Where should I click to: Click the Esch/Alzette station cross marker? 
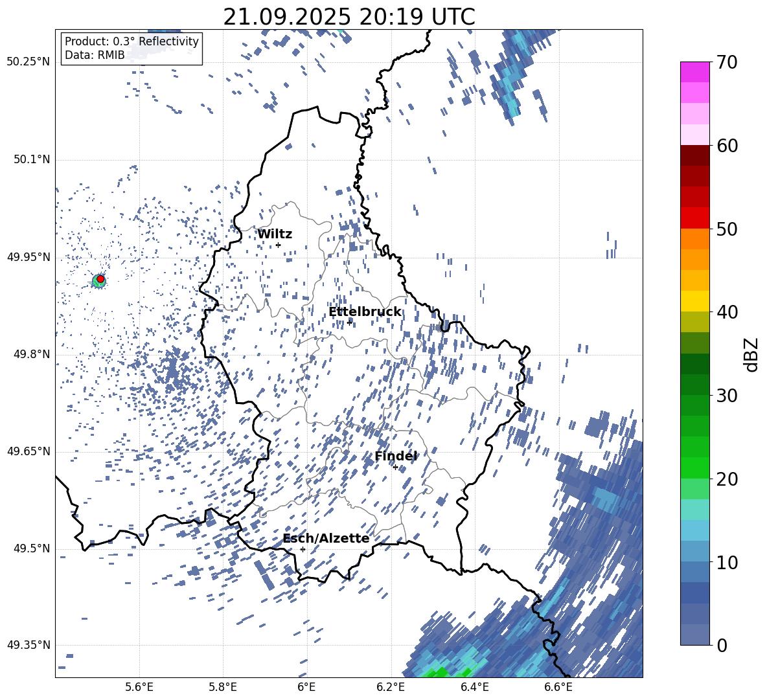tap(303, 549)
